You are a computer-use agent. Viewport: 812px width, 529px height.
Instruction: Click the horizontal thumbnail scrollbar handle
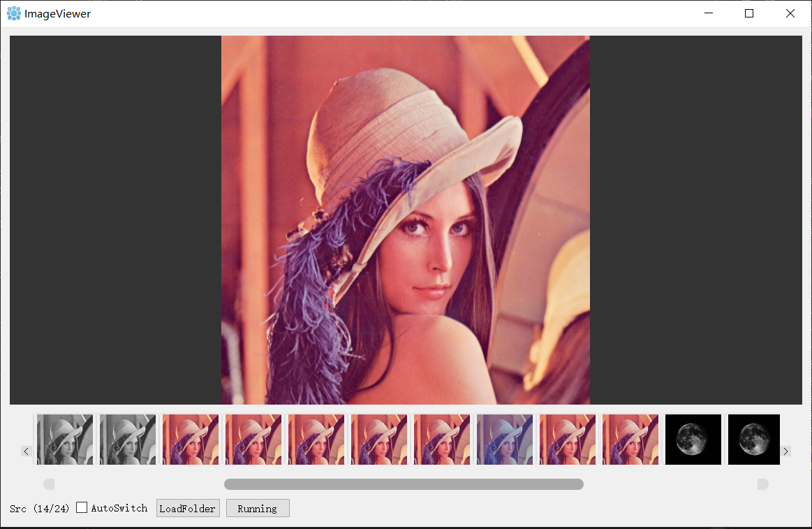[404, 484]
